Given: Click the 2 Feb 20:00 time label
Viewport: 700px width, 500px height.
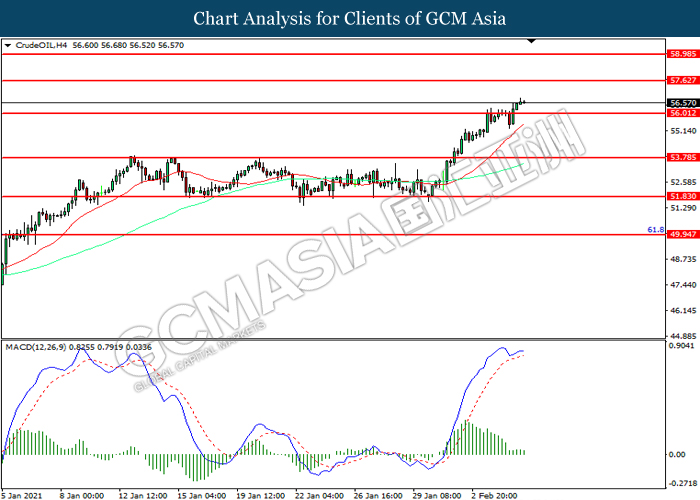Looking at the screenshot, I should tap(494, 496).
